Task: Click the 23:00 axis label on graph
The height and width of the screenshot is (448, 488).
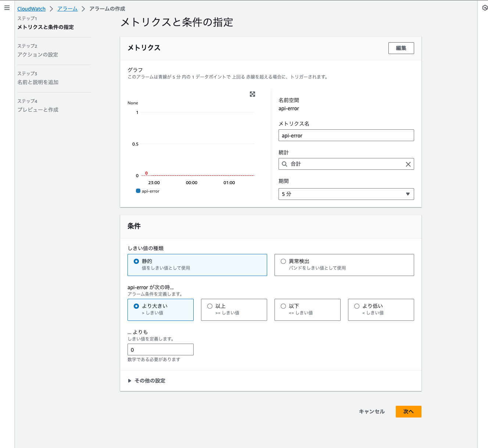Action: click(154, 183)
